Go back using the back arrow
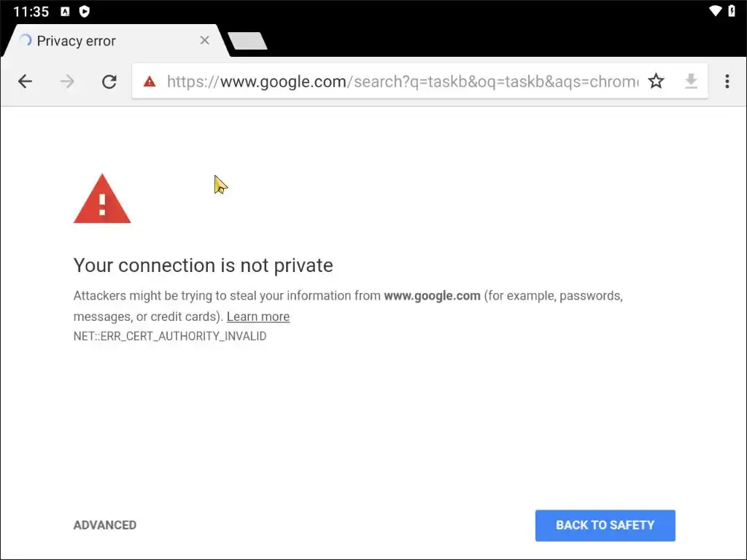 click(26, 82)
